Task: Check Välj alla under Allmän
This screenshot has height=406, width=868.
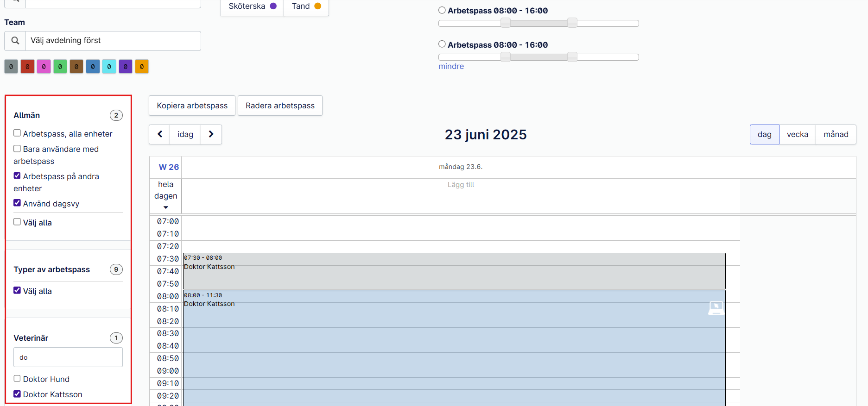Action: (x=17, y=222)
